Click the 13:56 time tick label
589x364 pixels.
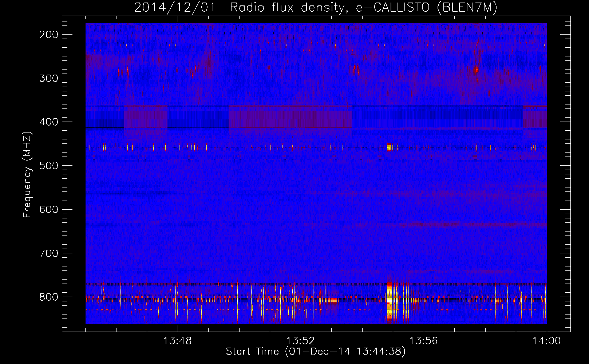(424, 341)
